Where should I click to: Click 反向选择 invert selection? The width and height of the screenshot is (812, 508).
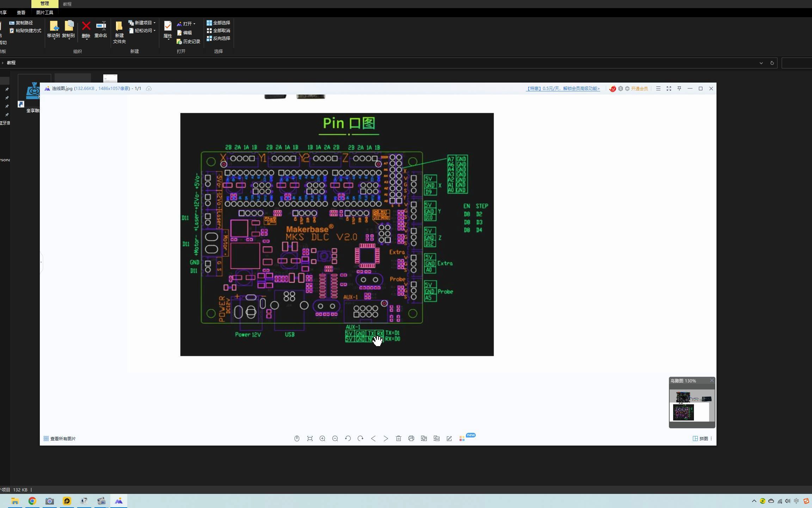(218, 38)
